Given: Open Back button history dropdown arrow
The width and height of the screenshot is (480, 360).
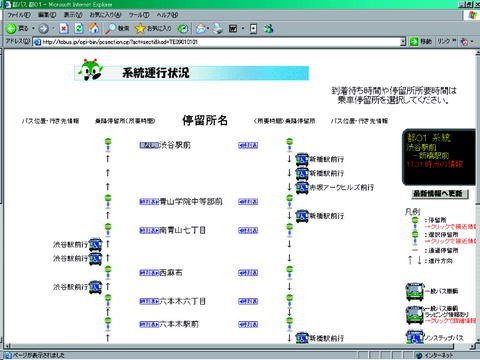Looking at the screenshot, I should click(33, 29).
